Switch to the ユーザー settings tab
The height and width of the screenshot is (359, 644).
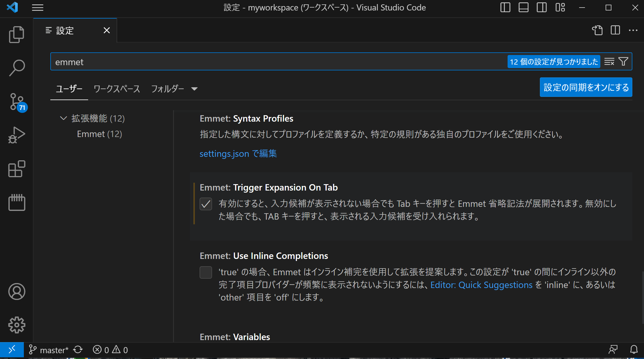coord(69,89)
